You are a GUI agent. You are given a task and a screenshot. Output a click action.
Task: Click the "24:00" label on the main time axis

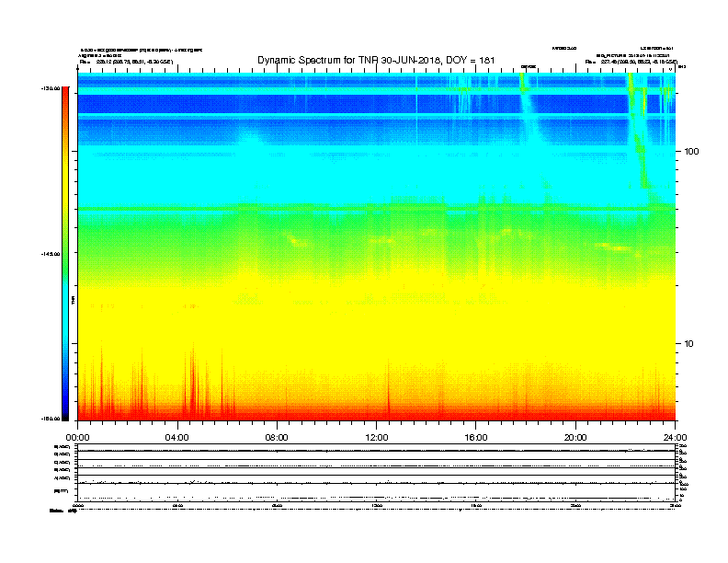pyautogui.click(x=675, y=438)
